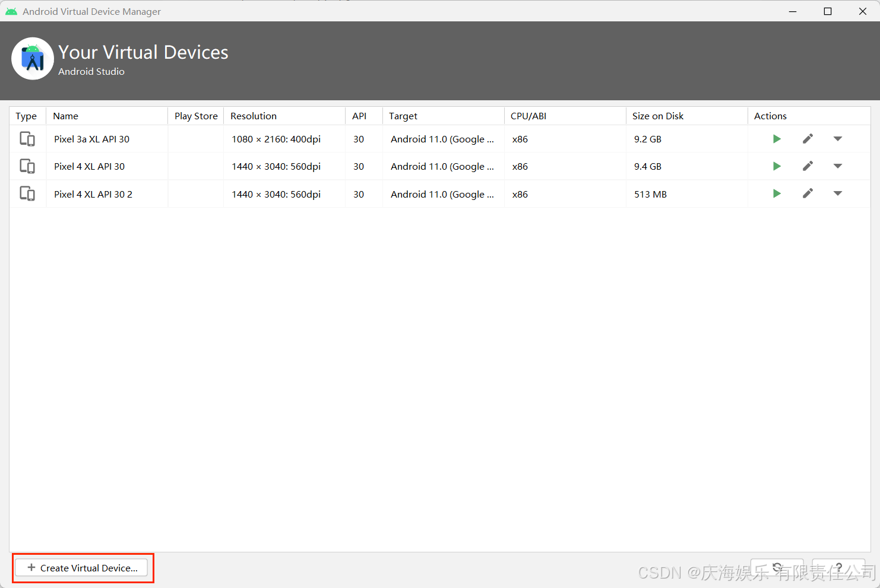
Task: Sort by the Play Store column header
Action: pyautogui.click(x=196, y=116)
